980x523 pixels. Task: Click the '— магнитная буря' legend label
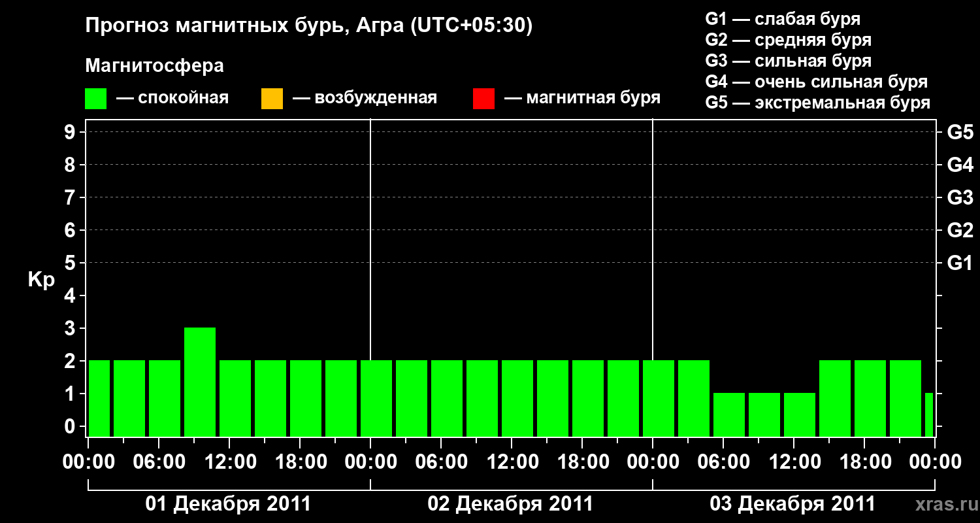point(582,99)
